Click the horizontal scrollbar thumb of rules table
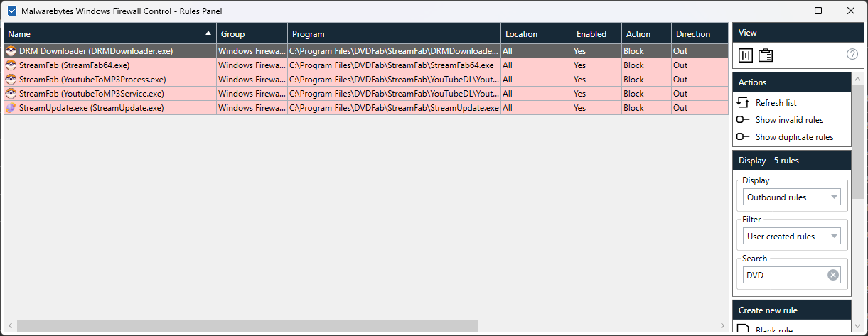This screenshot has width=868, height=336. tap(247, 325)
